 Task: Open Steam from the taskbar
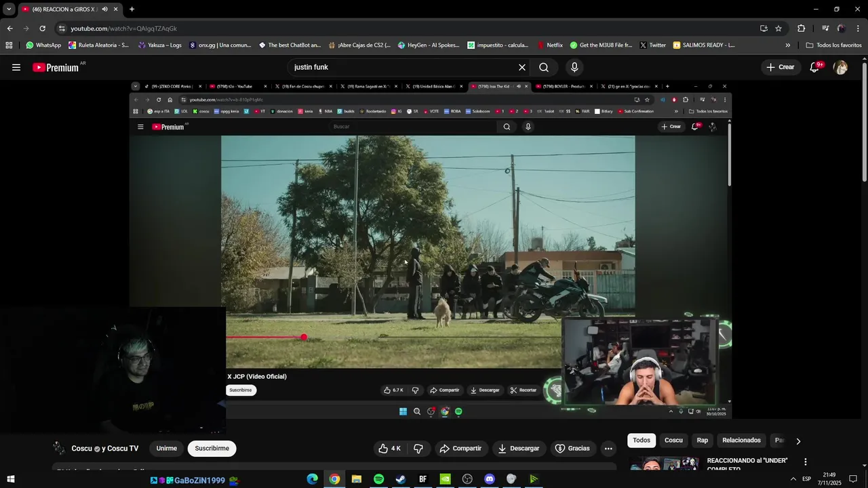click(x=401, y=479)
